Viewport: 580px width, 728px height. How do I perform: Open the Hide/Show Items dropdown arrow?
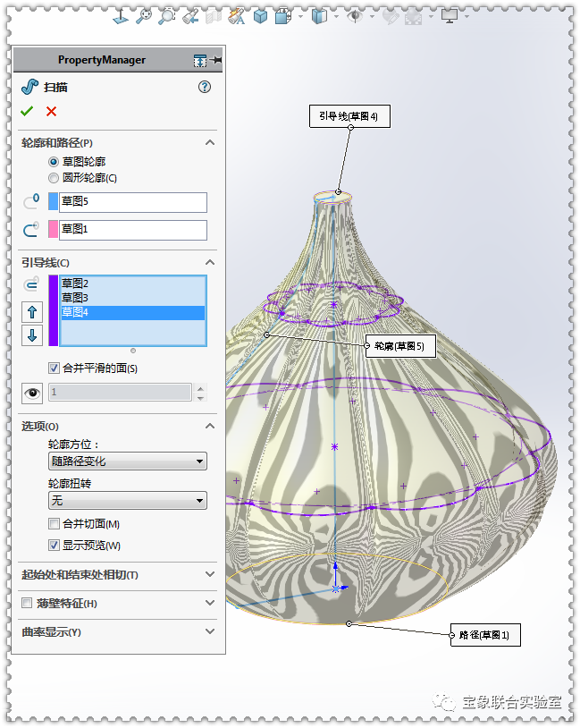[x=336, y=16]
